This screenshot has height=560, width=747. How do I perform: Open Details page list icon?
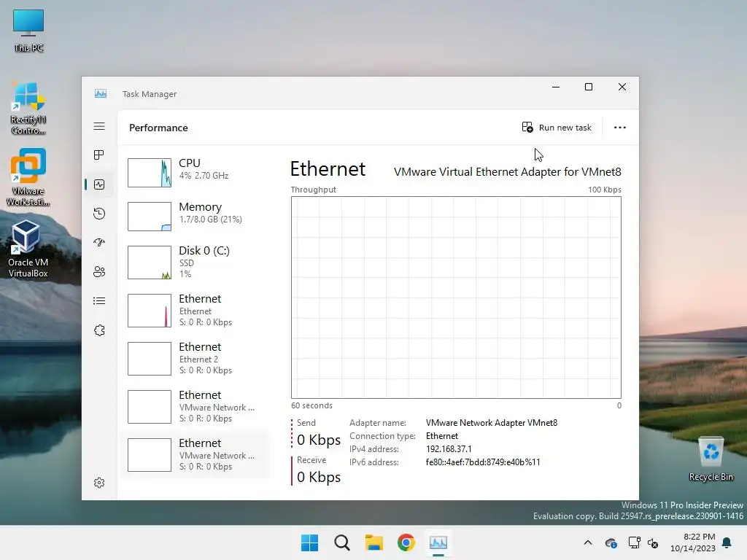99,301
